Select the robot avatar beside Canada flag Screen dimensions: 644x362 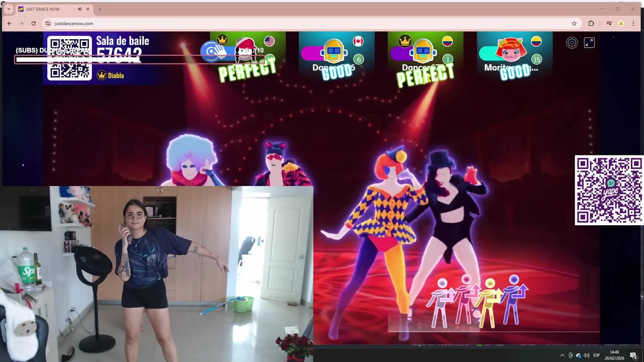334,51
